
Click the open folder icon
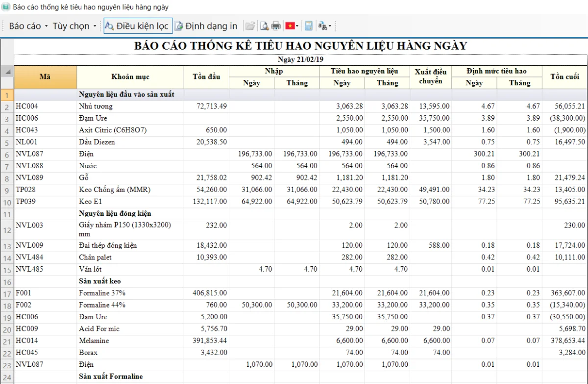point(250,26)
